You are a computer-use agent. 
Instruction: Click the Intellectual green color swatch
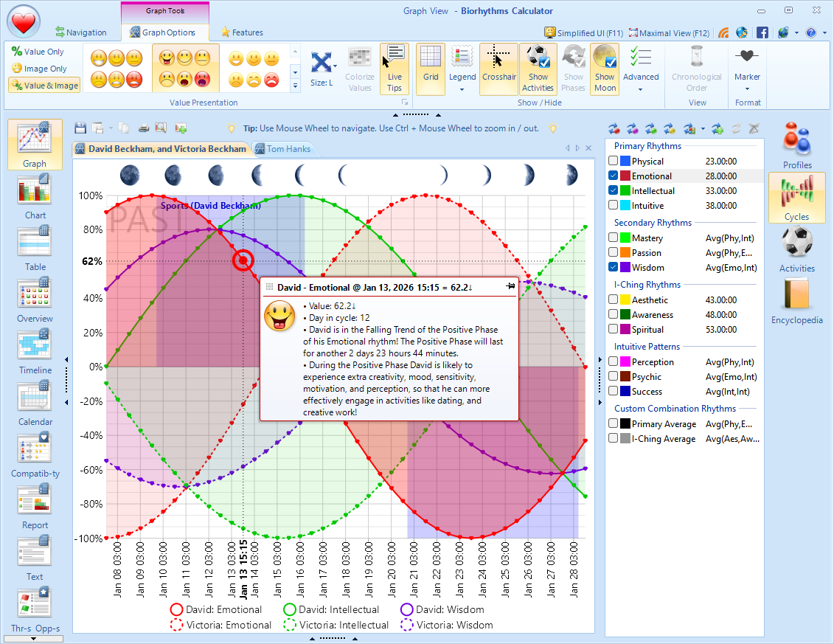[x=625, y=190]
